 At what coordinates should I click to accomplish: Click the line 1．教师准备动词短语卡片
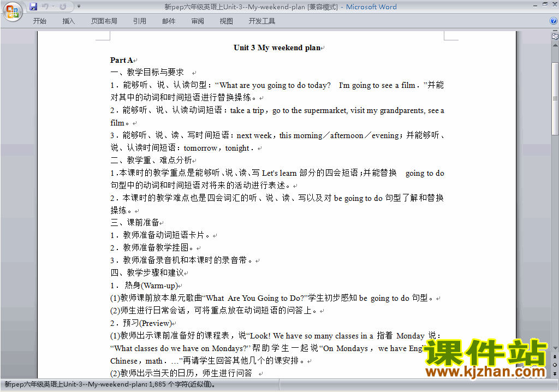coord(160,235)
